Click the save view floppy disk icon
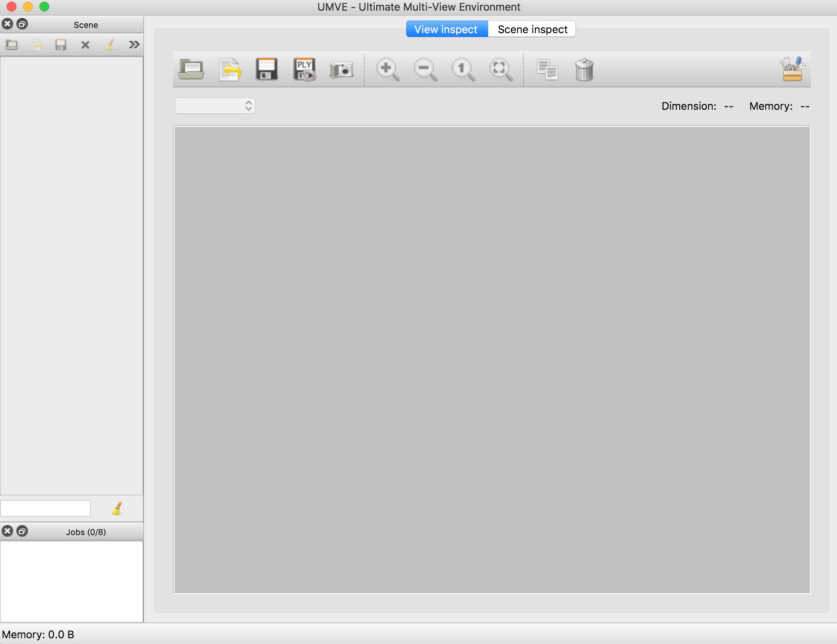Image resolution: width=837 pixels, height=644 pixels. [x=267, y=69]
